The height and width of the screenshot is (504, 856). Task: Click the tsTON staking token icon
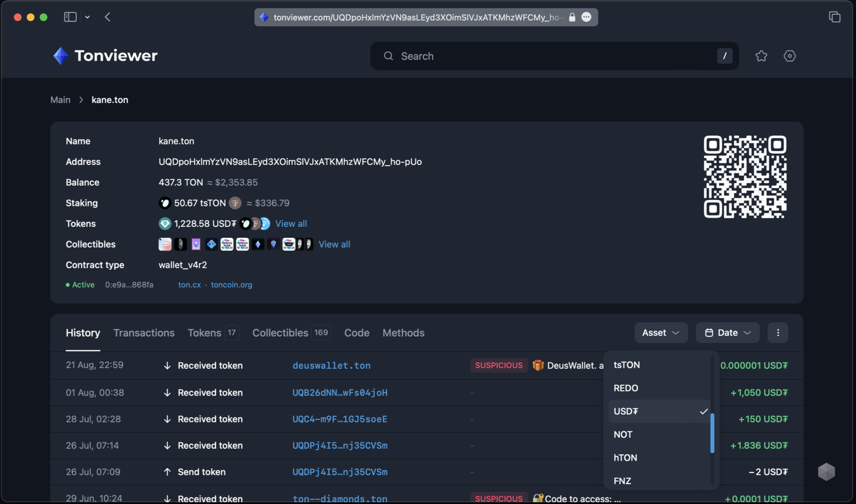click(165, 203)
